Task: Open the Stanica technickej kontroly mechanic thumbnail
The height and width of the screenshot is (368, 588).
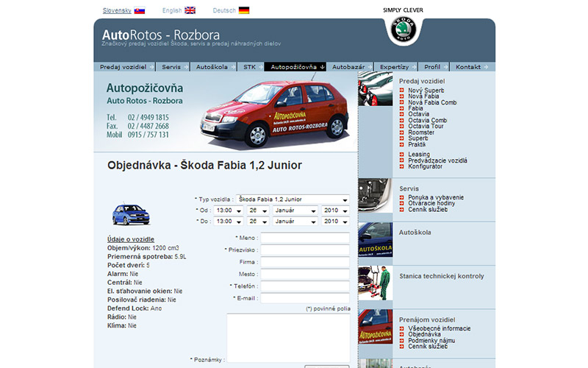Action: point(375,283)
